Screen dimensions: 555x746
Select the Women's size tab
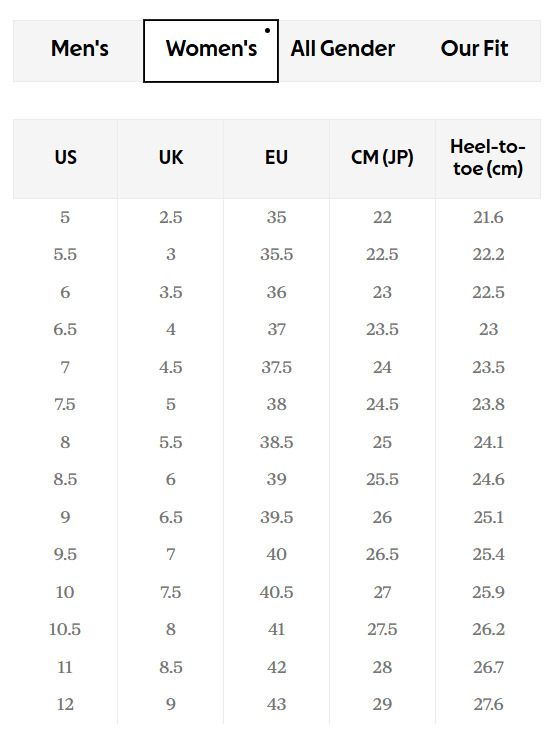tap(211, 51)
